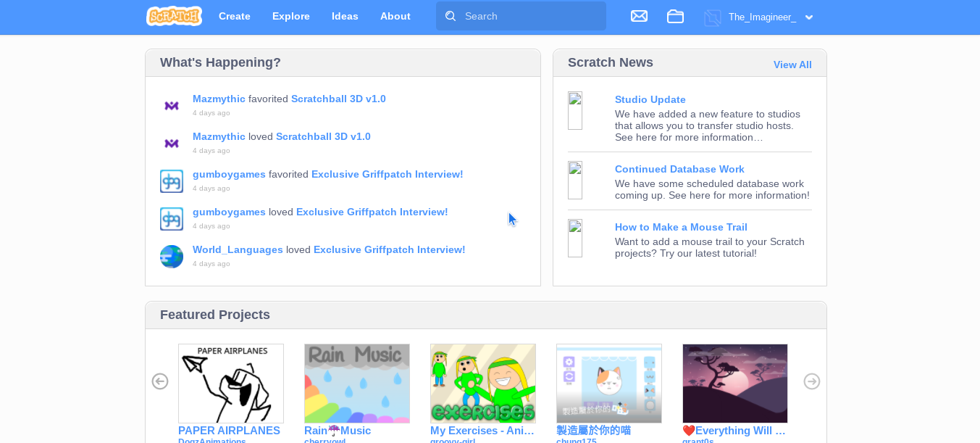Click gumboygames' avatar icon
Screen dimensions: 980x443
pos(172,181)
